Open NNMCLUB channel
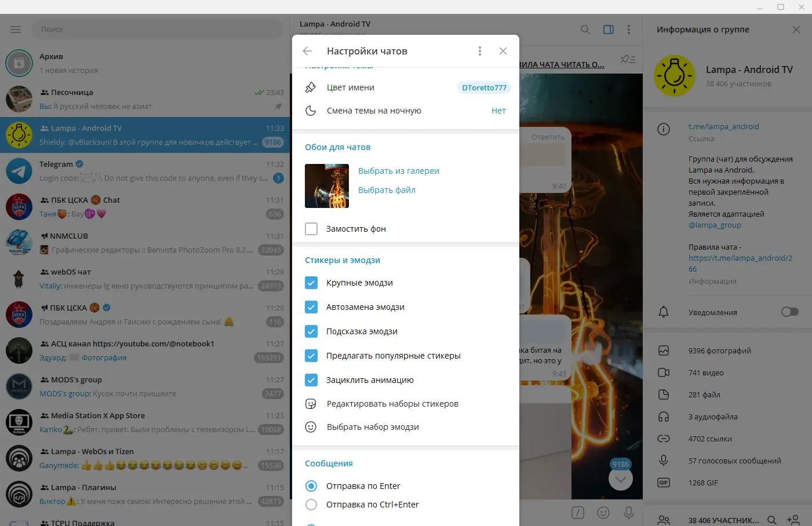The width and height of the screenshot is (812, 526). click(x=145, y=243)
